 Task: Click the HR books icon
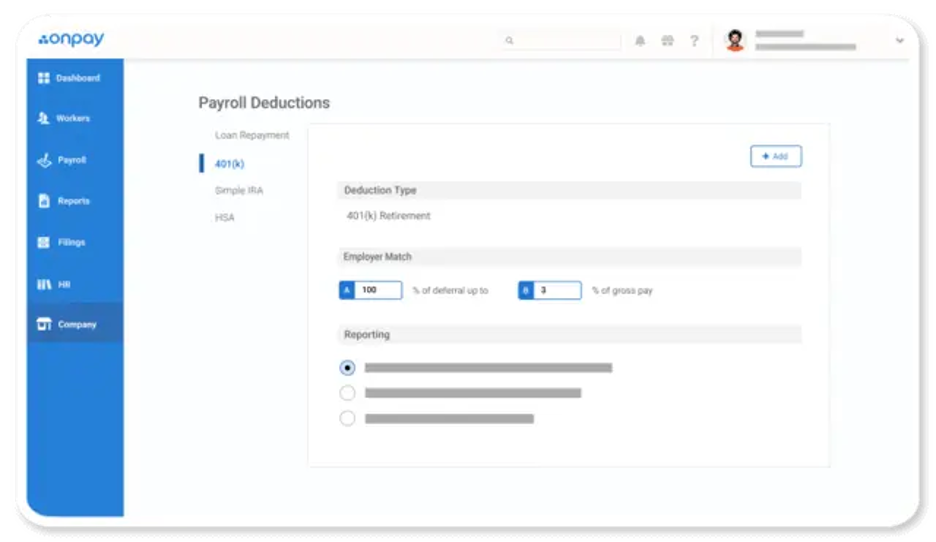coord(44,284)
